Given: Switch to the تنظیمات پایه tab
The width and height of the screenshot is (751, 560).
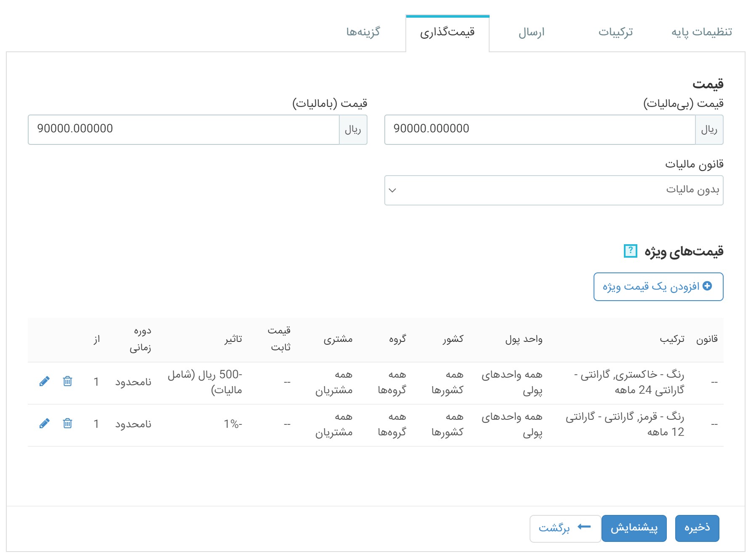Looking at the screenshot, I should pyautogui.click(x=701, y=32).
